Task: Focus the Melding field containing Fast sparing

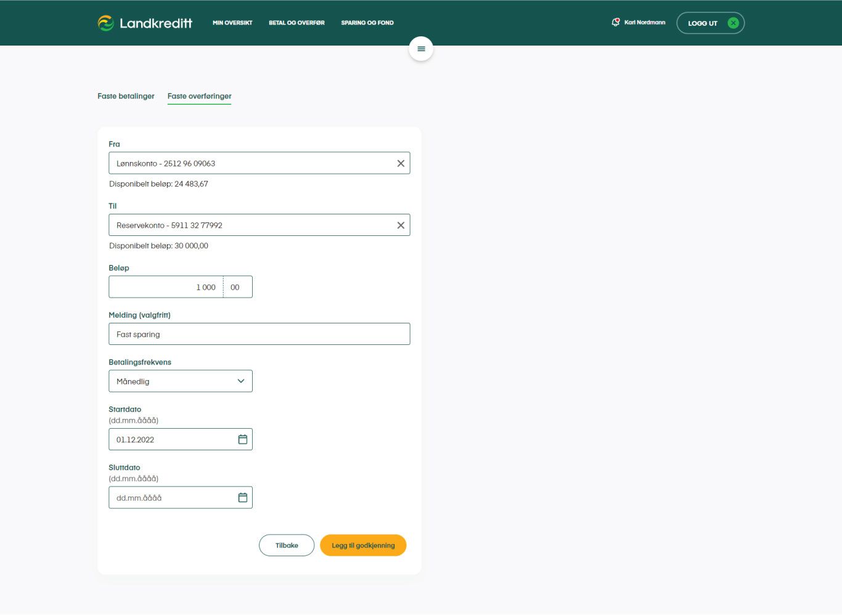Action: [259, 334]
